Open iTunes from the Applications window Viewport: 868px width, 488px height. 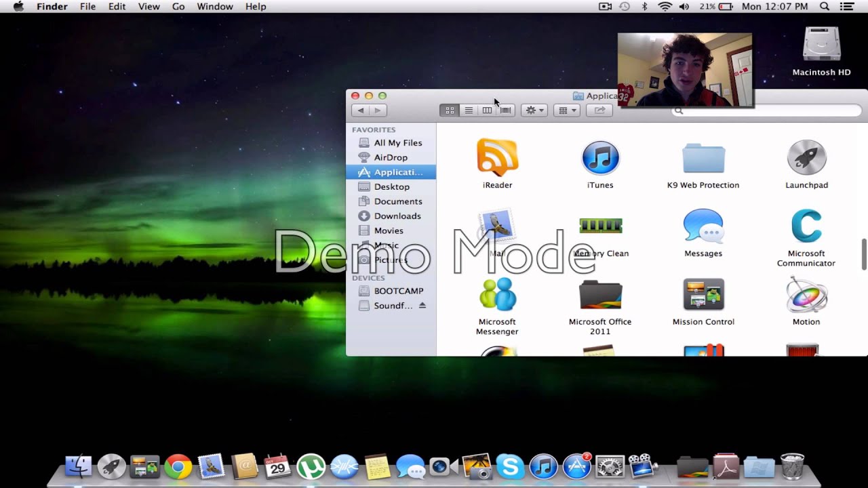[x=599, y=157]
